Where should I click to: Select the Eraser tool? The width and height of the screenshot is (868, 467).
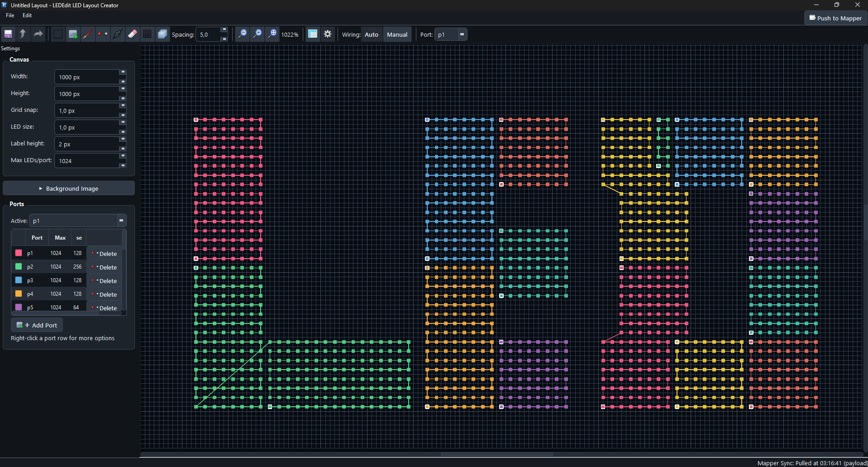click(x=133, y=34)
